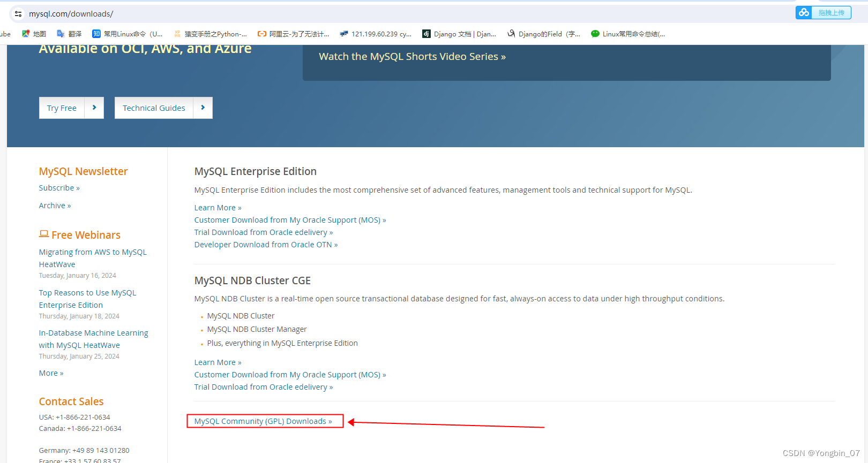
Task: Open the Subscribe newsletter link
Action: [x=59, y=188]
